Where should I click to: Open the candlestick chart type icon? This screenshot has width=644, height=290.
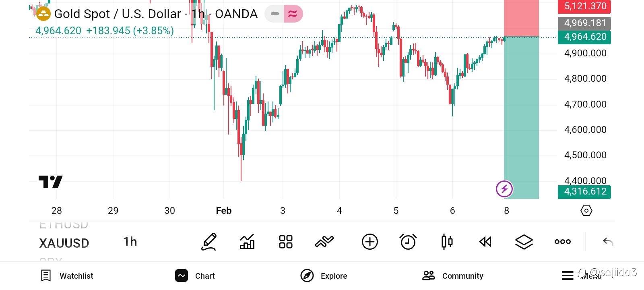(x=447, y=242)
